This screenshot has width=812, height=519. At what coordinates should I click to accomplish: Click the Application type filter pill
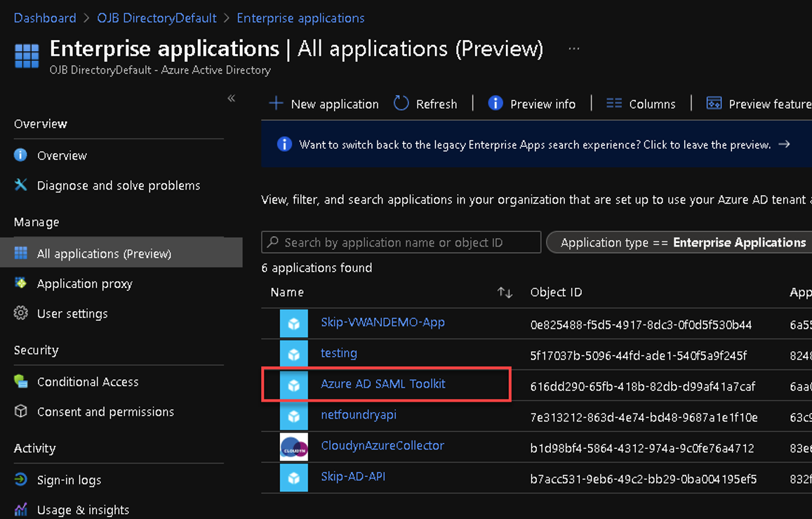click(680, 242)
